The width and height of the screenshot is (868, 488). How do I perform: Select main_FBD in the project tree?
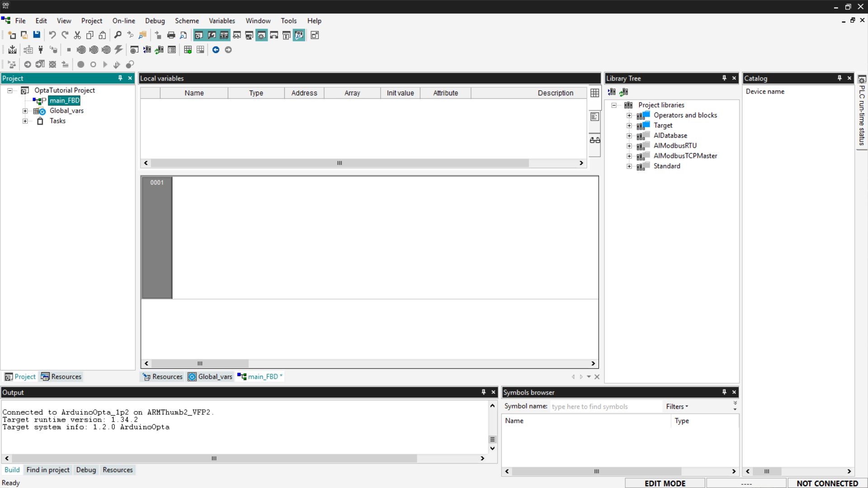(x=64, y=100)
